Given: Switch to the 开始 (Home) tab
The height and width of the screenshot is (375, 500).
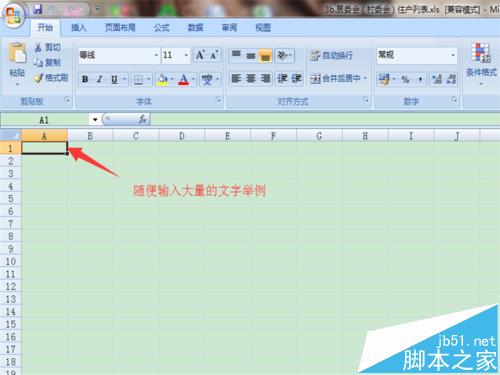Looking at the screenshot, I should [x=45, y=27].
